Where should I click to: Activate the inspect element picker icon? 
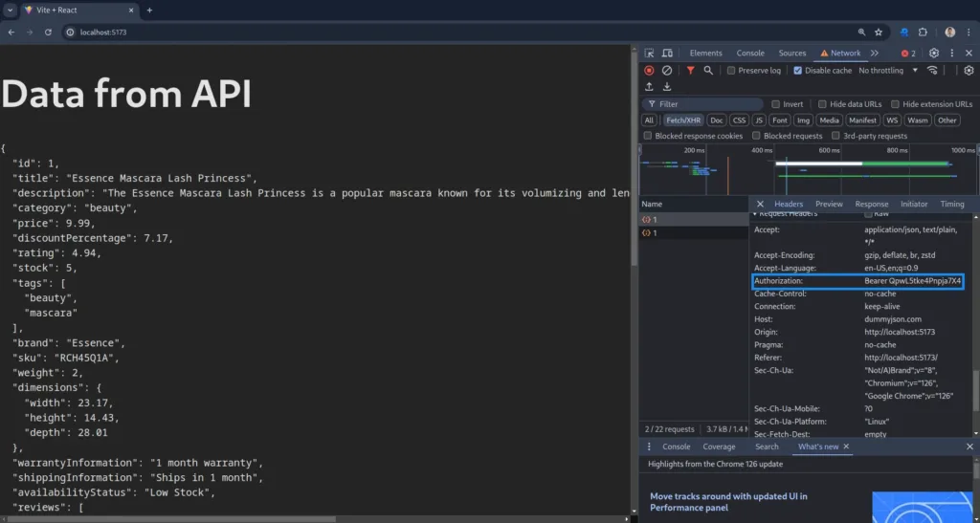coord(649,53)
